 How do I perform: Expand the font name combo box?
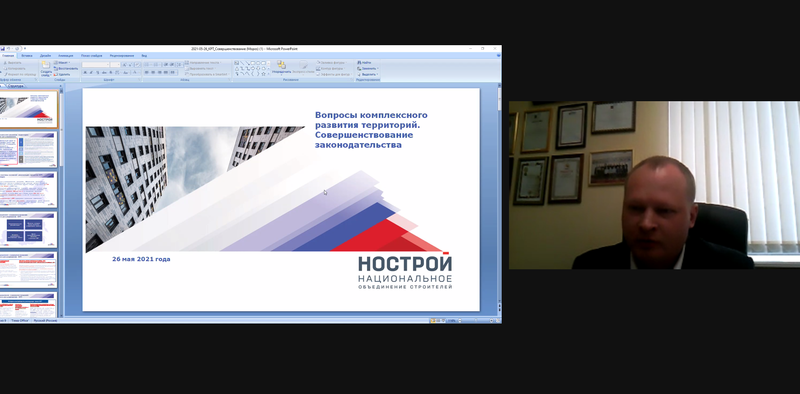point(95,64)
